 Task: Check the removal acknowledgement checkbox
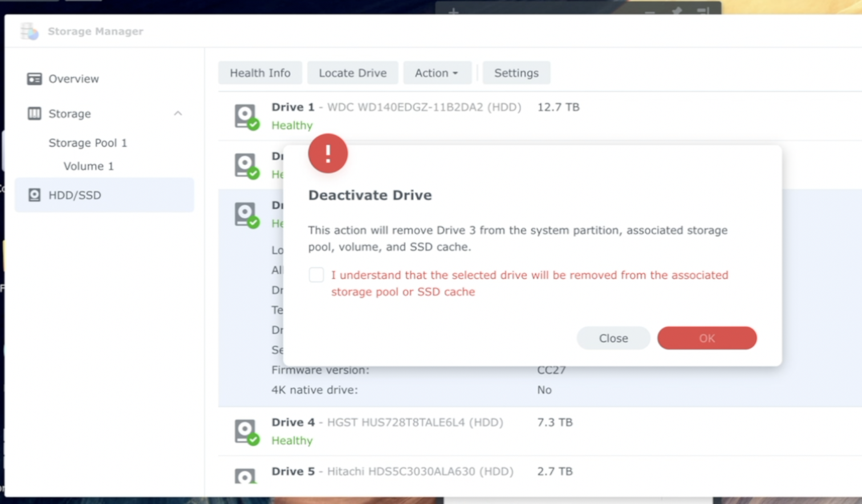point(316,275)
